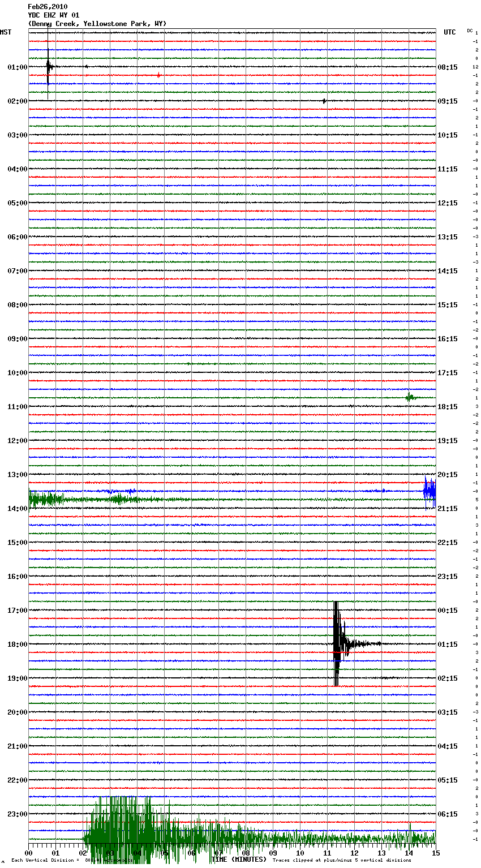Select the small black blip on 02:00 trace
The image size is (481, 868).
[324, 101]
